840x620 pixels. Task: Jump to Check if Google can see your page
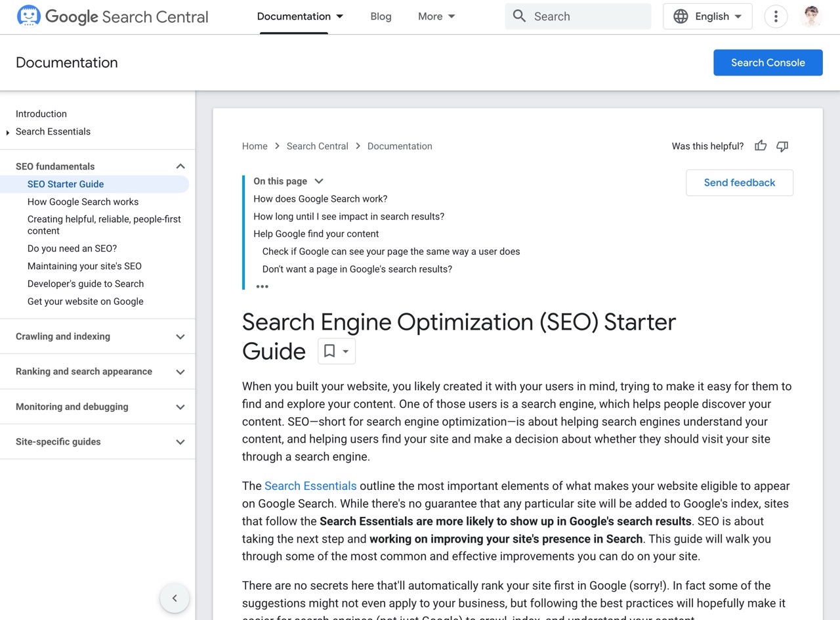click(391, 251)
